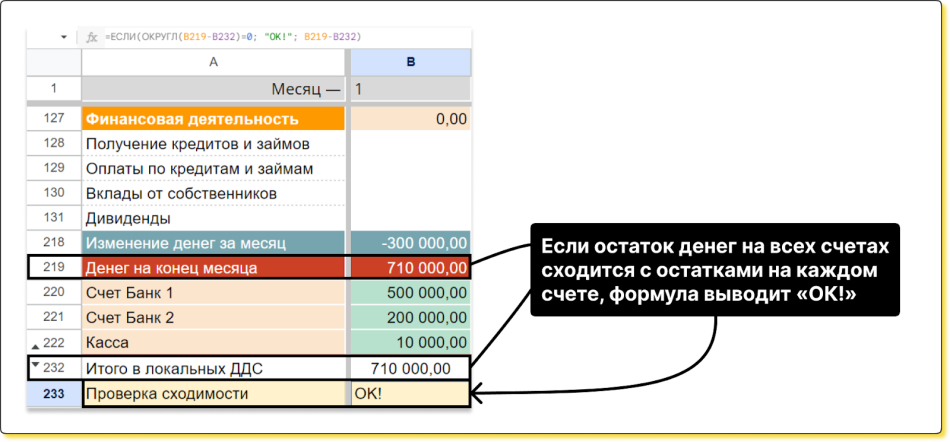Select the -300 000,00 value cell
The image size is (950, 442).
click(x=410, y=243)
